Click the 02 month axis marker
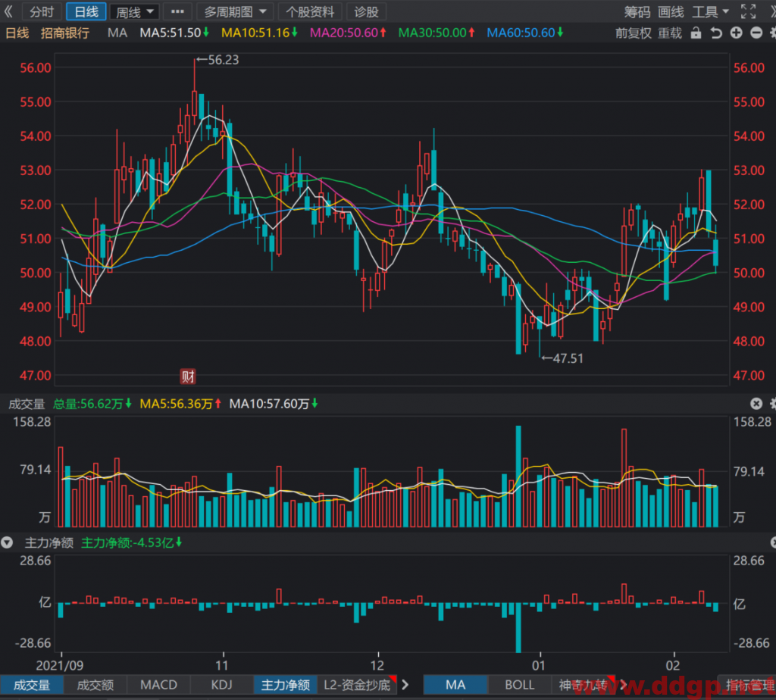The width and height of the screenshot is (776, 700). [673, 665]
